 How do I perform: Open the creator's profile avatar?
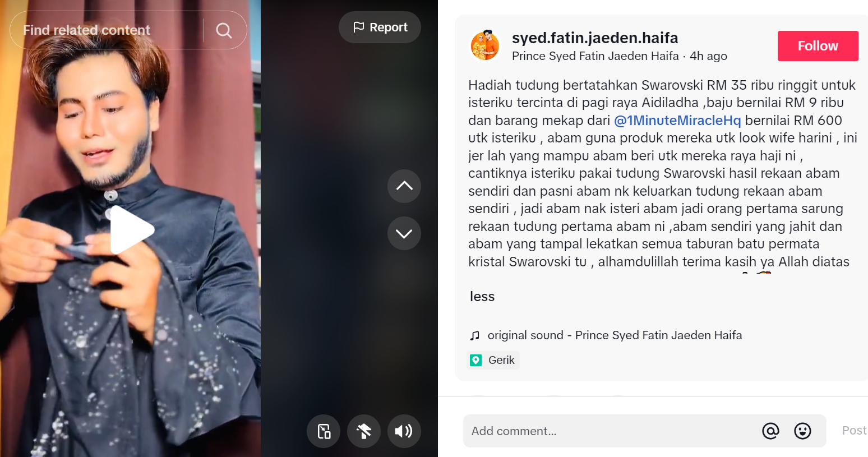pos(485,45)
